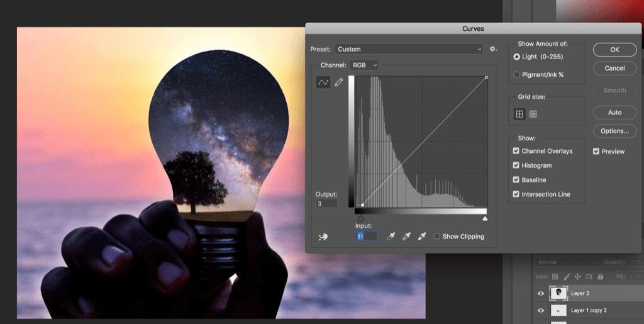The image size is (644, 324).
Task: Open the Options... dialog button
Action: (x=615, y=131)
